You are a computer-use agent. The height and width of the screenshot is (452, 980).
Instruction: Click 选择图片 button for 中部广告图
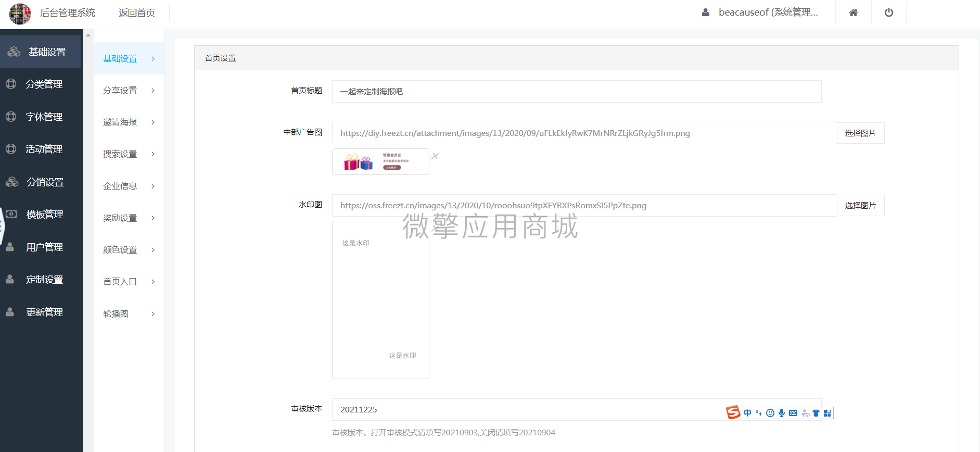click(860, 133)
